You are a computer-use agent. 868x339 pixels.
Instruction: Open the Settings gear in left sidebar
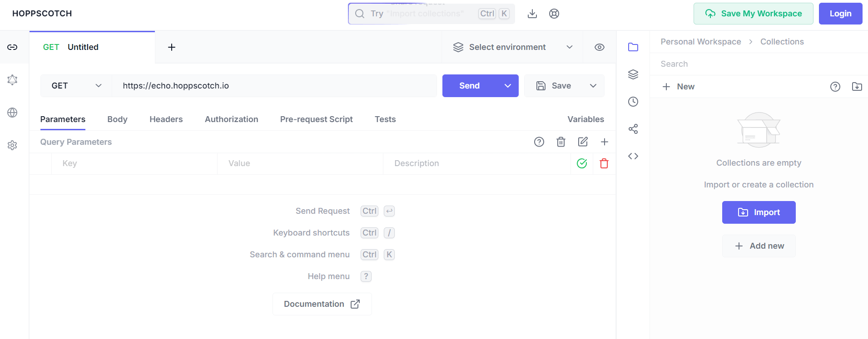(12, 145)
